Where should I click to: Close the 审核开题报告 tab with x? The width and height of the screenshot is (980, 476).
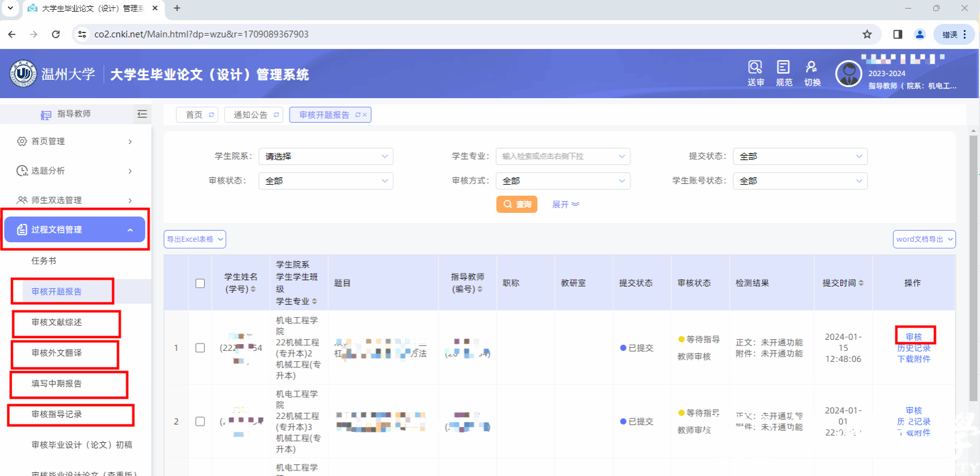click(x=364, y=115)
